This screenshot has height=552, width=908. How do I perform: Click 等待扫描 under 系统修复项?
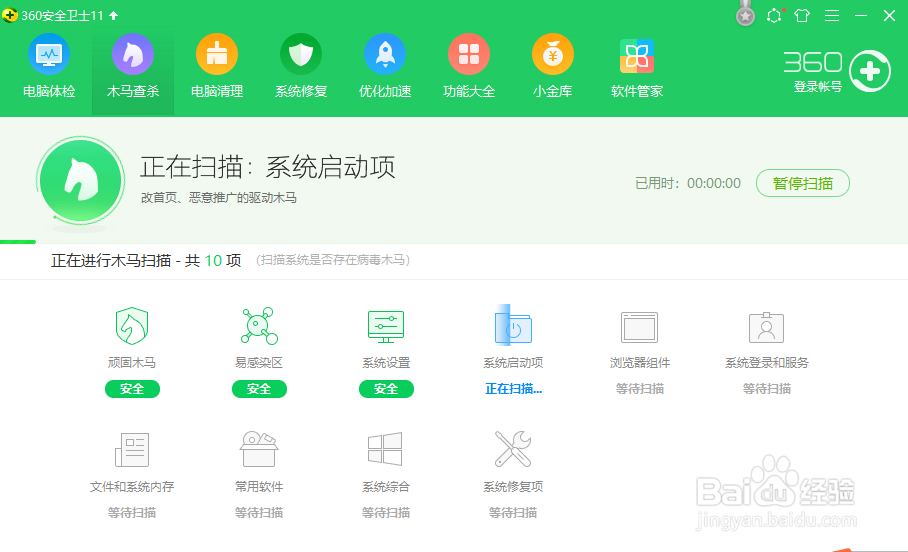pos(513,513)
